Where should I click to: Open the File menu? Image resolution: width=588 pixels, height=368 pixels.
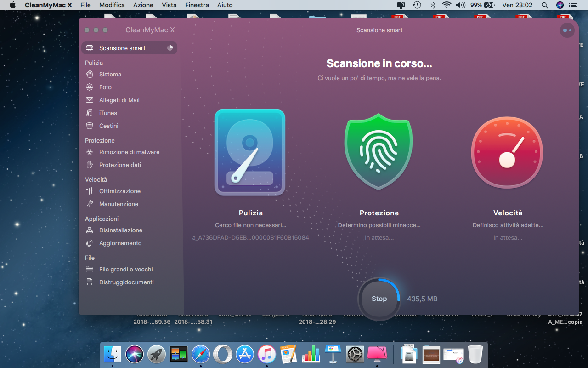[x=85, y=5]
